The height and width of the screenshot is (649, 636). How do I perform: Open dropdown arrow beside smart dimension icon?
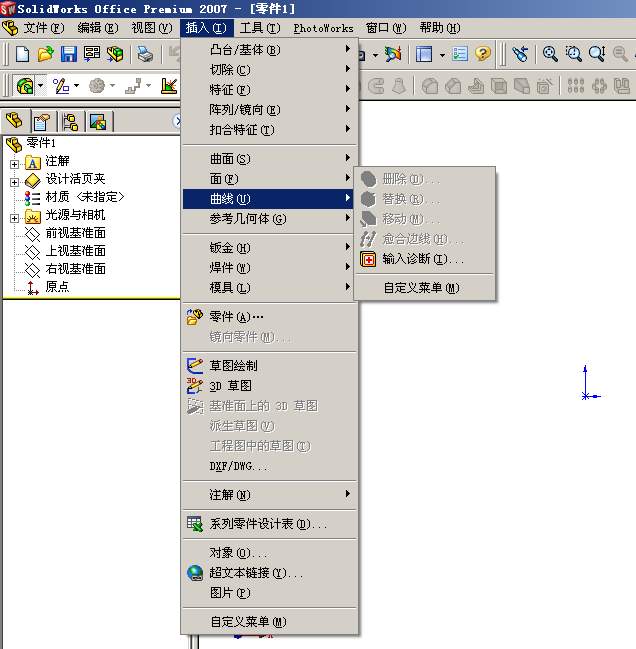pos(76,86)
